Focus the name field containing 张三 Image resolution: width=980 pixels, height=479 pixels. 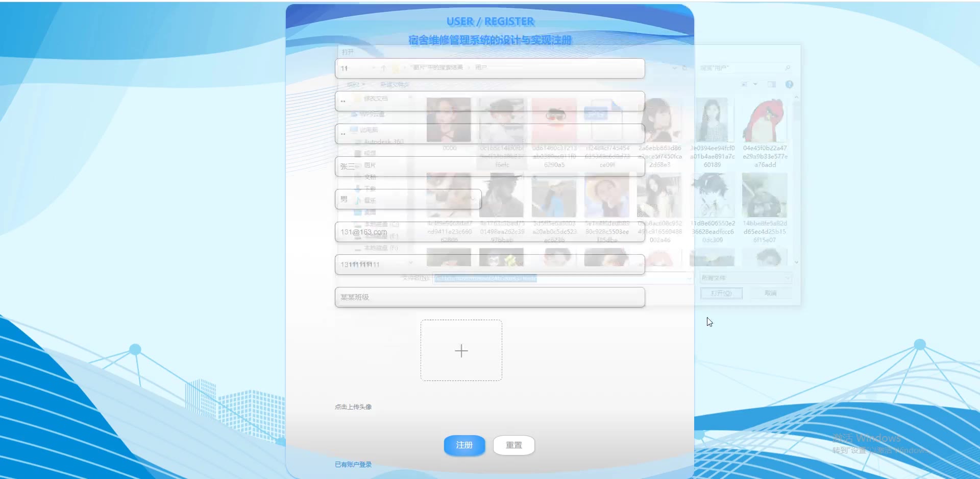(x=490, y=166)
